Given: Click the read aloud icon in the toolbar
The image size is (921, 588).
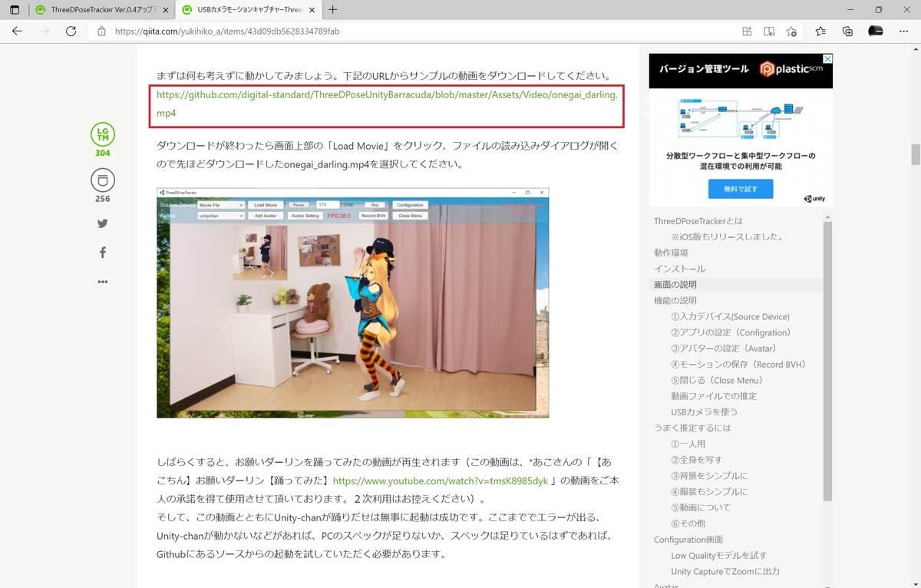Looking at the screenshot, I should pyautogui.click(x=769, y=31).
